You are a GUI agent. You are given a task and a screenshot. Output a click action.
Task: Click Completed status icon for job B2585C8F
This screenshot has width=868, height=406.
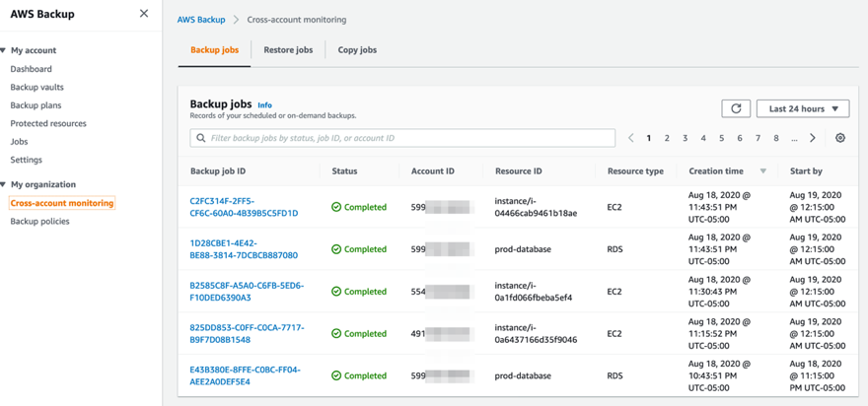point(336,291)
